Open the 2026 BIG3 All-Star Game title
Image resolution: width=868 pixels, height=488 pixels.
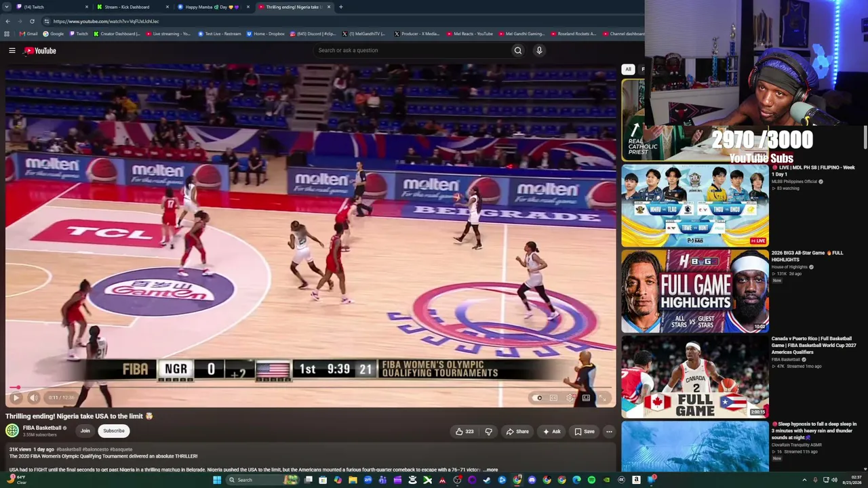(x=807, y=256)
